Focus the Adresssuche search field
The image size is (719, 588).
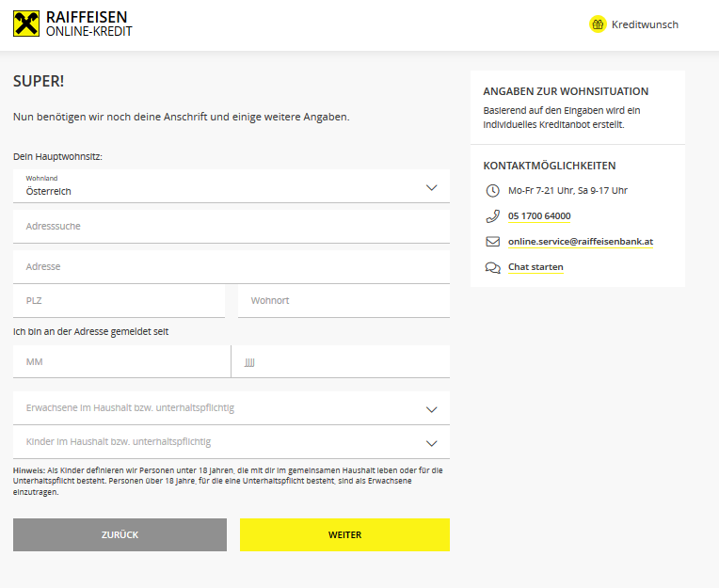(x=232, y=227)
